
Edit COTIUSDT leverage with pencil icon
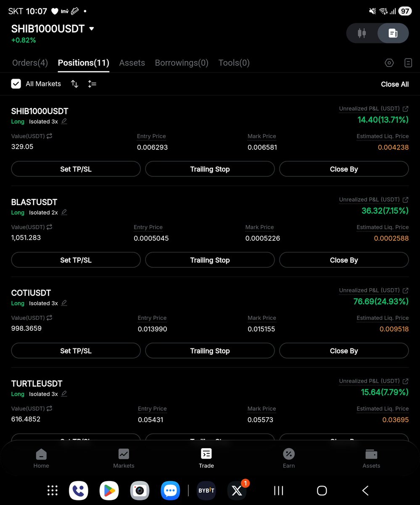(x=64, y=303)
